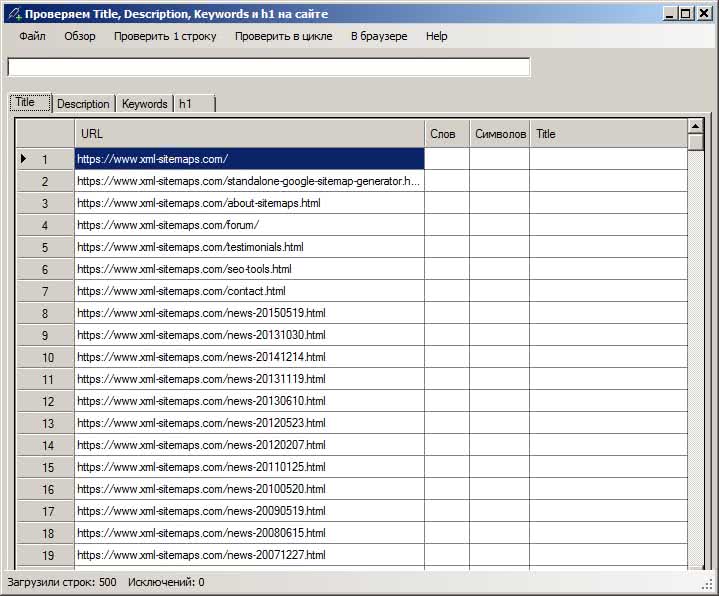Select the news-20130610.html URL cell
Image resolution: width=719 pixels, height=596 pixels.
pyautogui.click(x=249, y=401)
